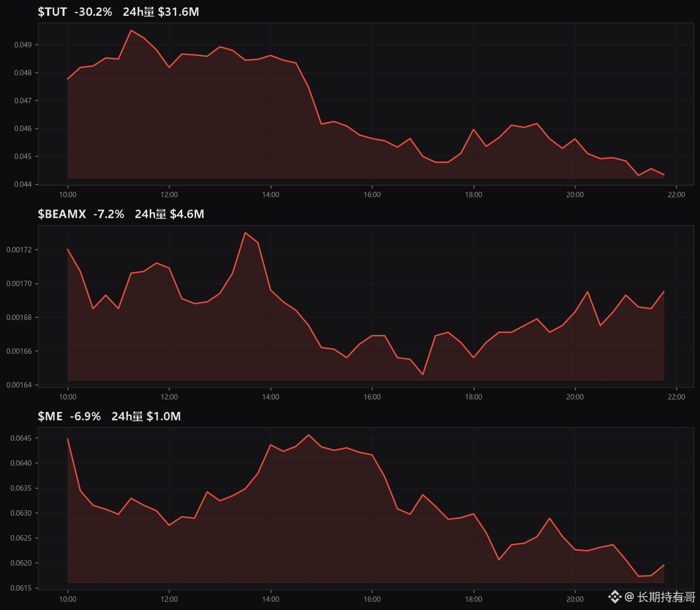Click the $1.0M 24h volume value
The width and height of the screenshot is (700, 610).
click(x=164, y=416)
